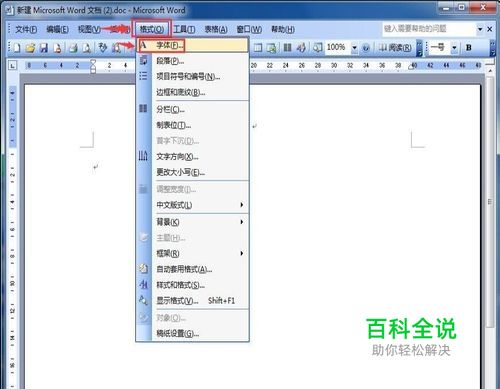Insert an Excel worksheet via toolbar icon
Viewport: 500px width, 389px height.
click(272, 48)
